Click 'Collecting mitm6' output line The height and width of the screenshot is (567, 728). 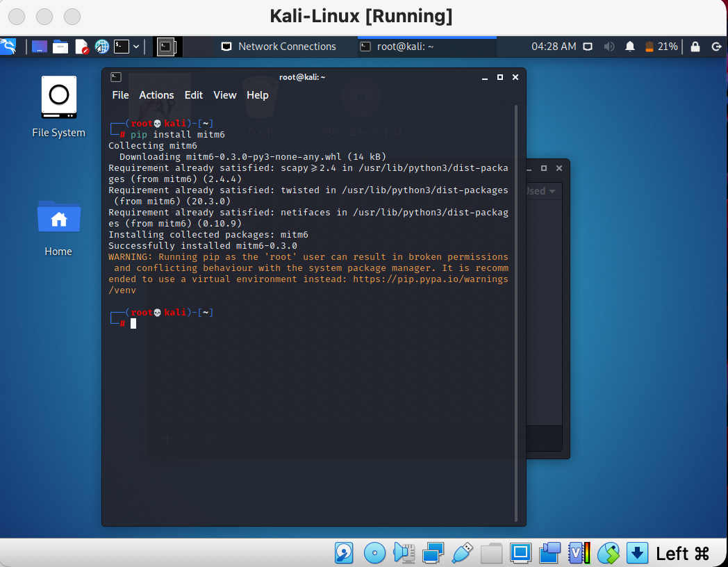153,146
